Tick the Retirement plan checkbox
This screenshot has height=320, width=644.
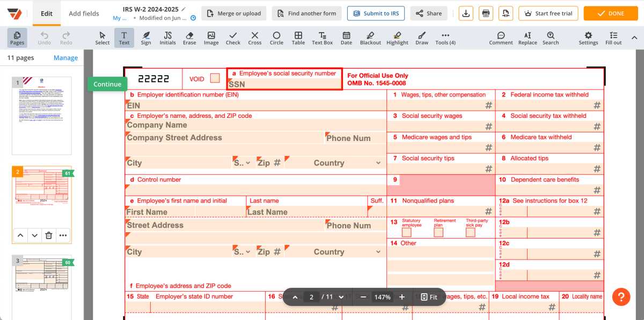438,233
